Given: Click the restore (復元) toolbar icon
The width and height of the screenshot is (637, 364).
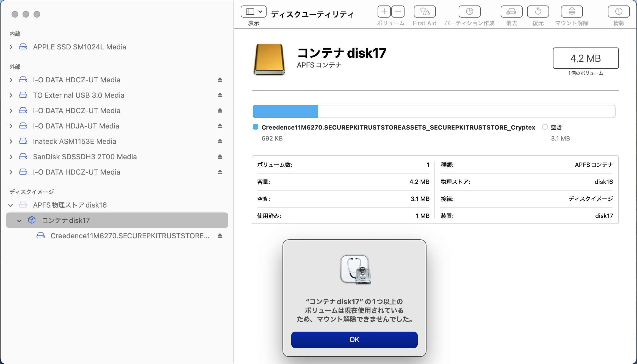Looking at the screenshot, I should coord(538,12).
